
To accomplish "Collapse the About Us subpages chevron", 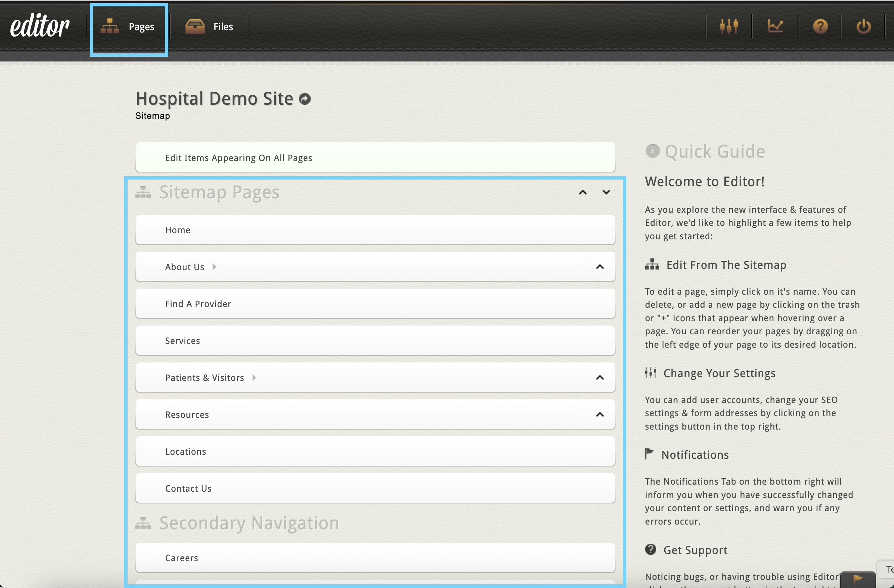I will 599,266.
